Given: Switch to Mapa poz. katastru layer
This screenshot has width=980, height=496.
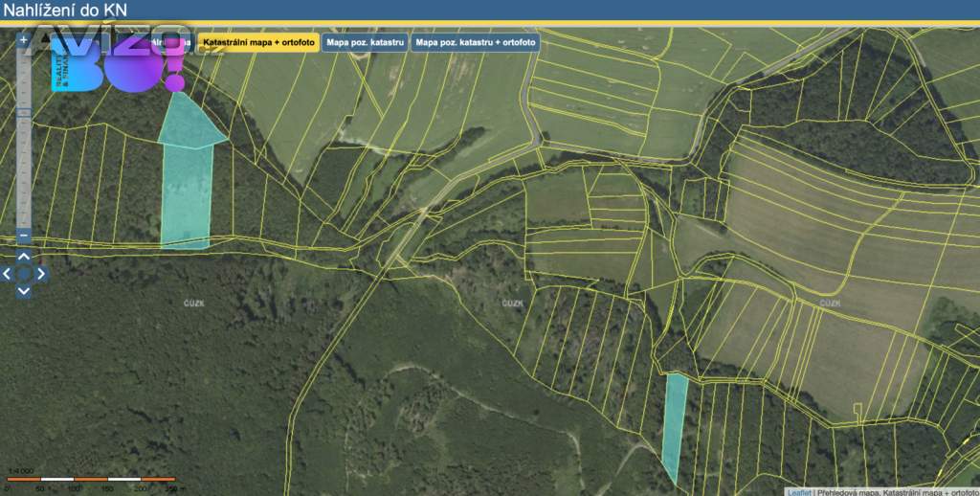Looking at the screenshot, I should point(366,43).
